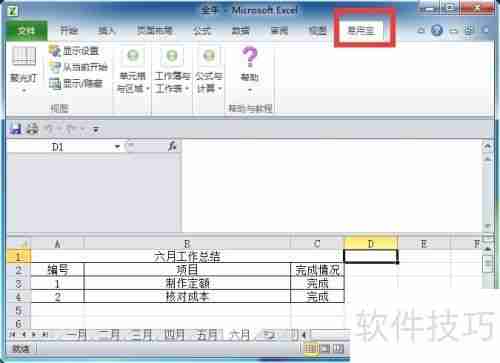Open 显示设置 in the ribbon

(74, 51)
